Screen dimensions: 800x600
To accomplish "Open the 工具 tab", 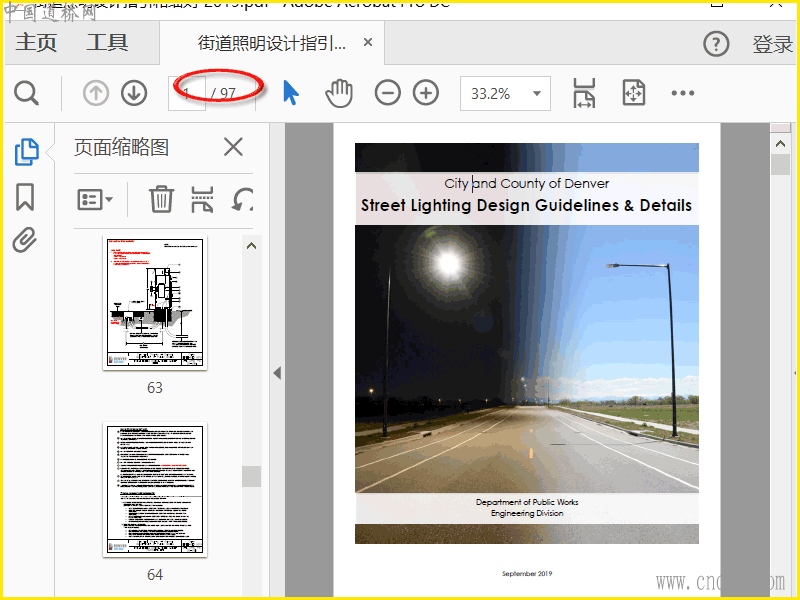I will 107,43.
